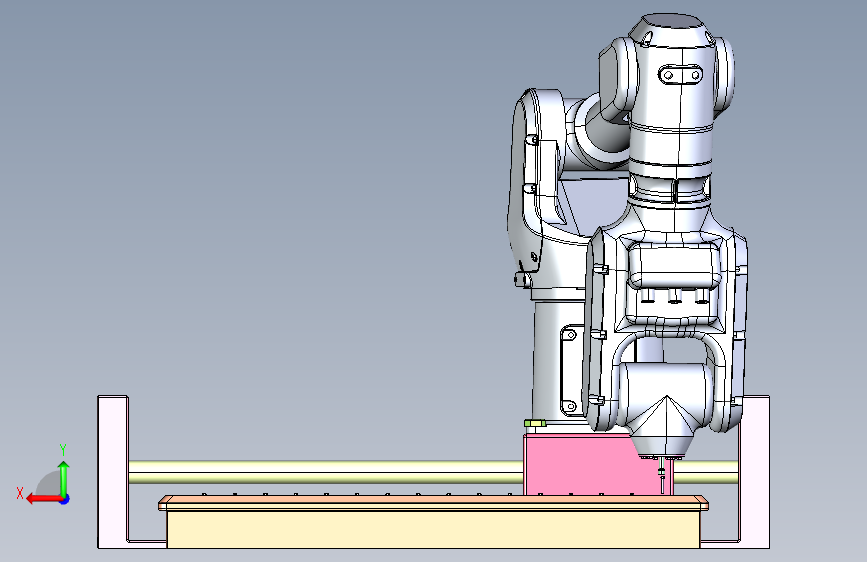
Task: Select the cream-colored base block
Action: coord(433,529)
